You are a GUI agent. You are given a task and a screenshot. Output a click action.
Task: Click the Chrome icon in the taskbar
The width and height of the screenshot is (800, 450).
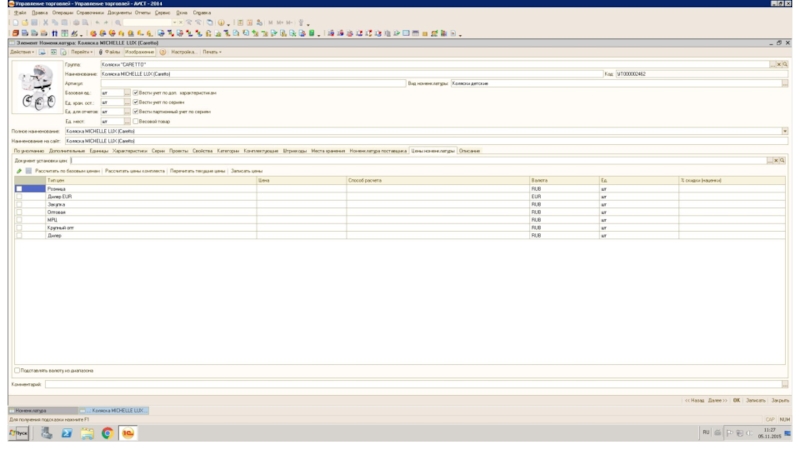coord(107,434)
